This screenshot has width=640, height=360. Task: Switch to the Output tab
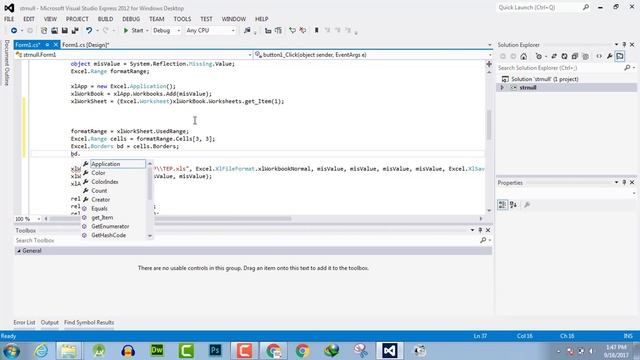click(50, 322)
